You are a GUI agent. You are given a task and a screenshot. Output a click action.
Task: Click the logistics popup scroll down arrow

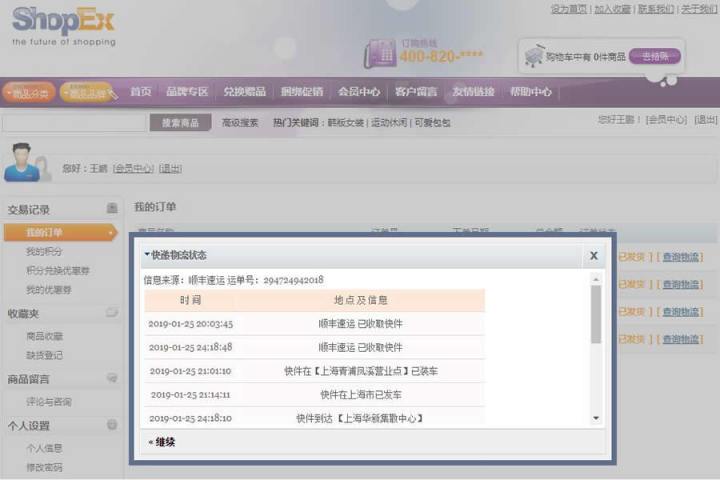point(596,417)
